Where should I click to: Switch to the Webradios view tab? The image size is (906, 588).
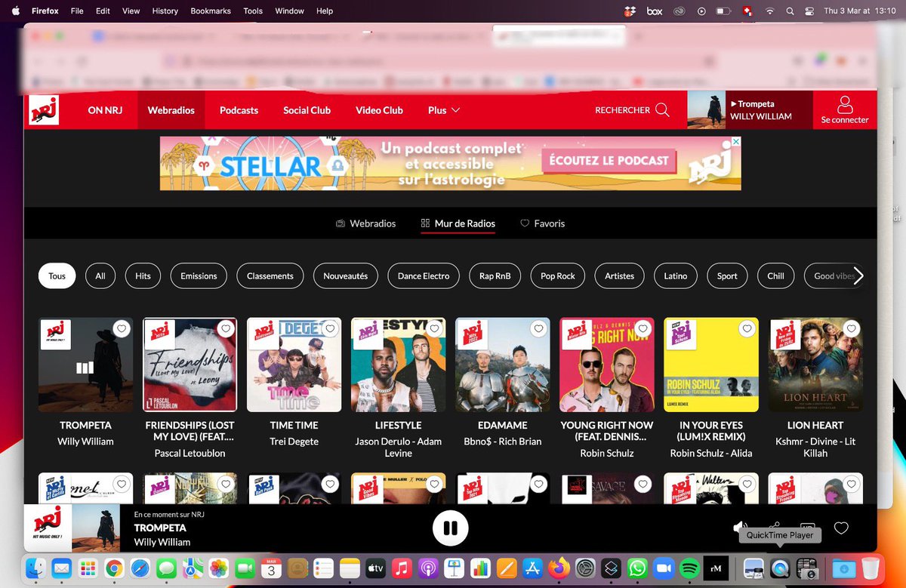365,223
